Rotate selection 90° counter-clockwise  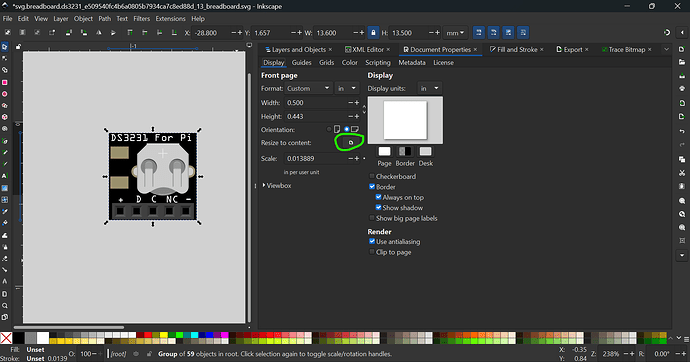[69, 33]
